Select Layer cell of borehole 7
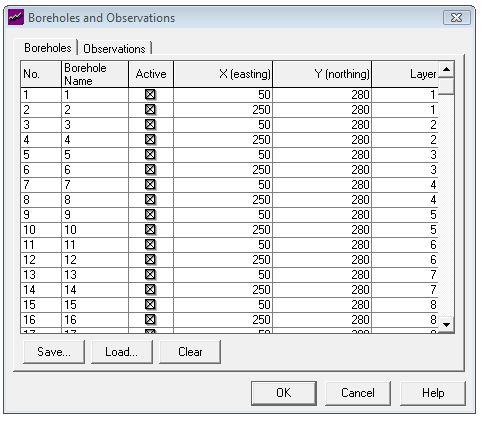481x421 pixels. click(x=405, y=185)
